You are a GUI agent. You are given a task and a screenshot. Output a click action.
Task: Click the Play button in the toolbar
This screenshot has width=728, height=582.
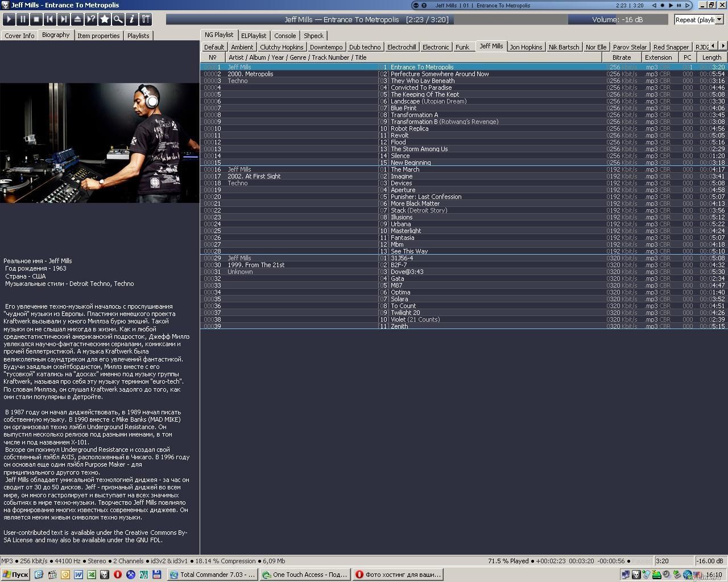[9, 19]
